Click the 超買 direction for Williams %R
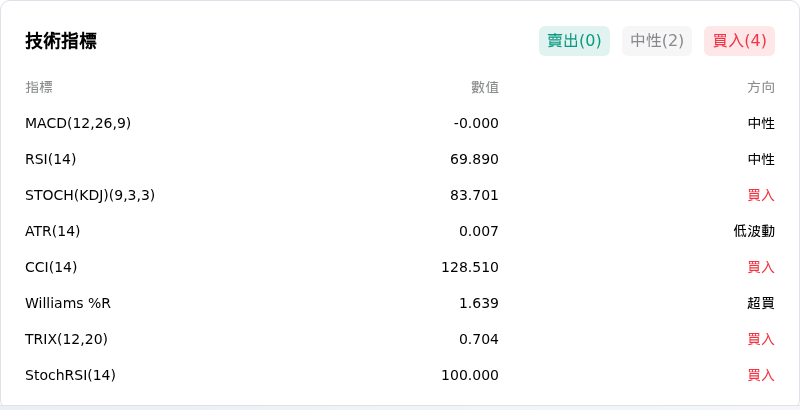This screenshot has height=410, width=800. (761, 303)
